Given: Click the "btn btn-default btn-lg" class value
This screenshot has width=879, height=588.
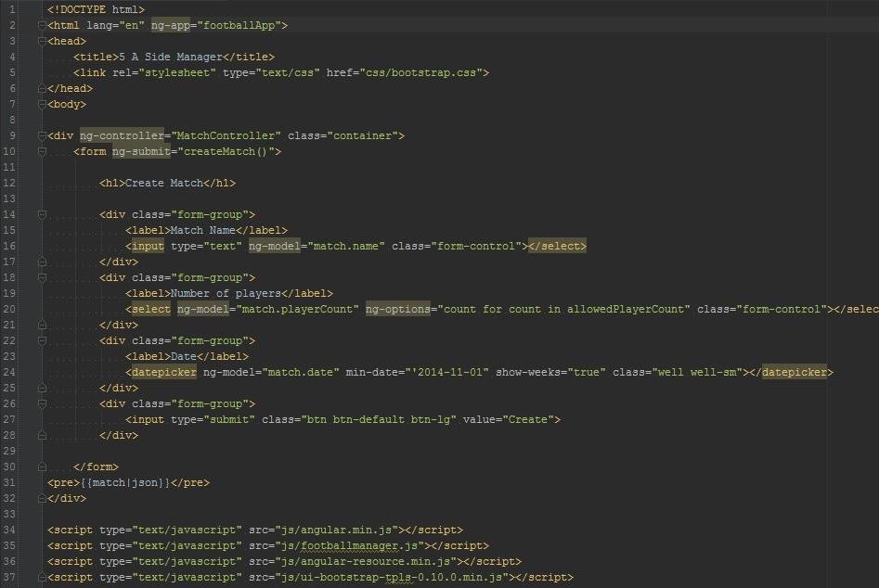Looking at the screenshot, I should (x=379, y=419).
